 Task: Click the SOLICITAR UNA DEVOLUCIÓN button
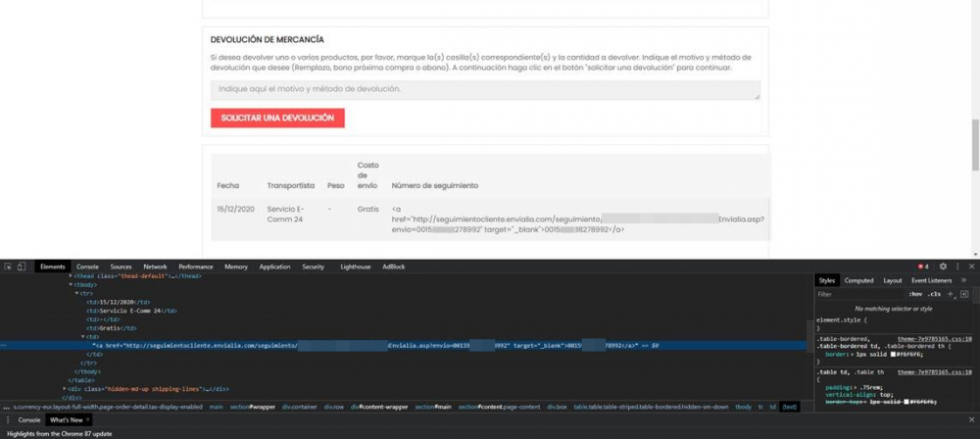point(277,118)
